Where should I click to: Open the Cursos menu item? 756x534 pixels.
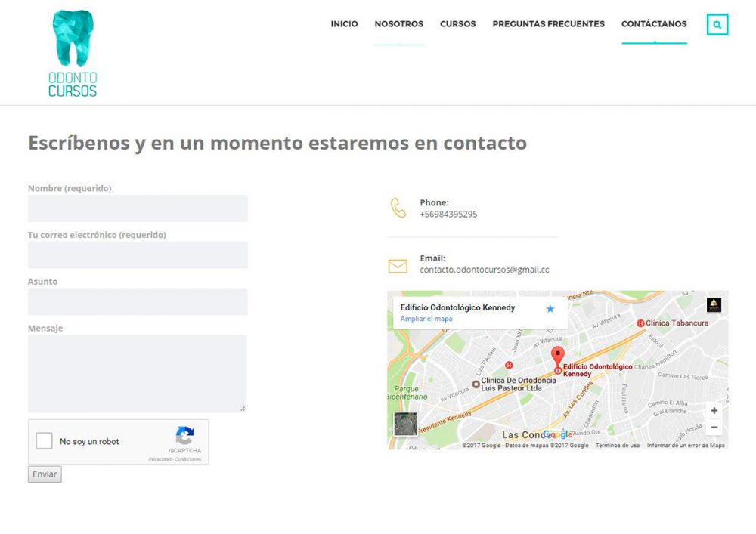pos(457,24)
